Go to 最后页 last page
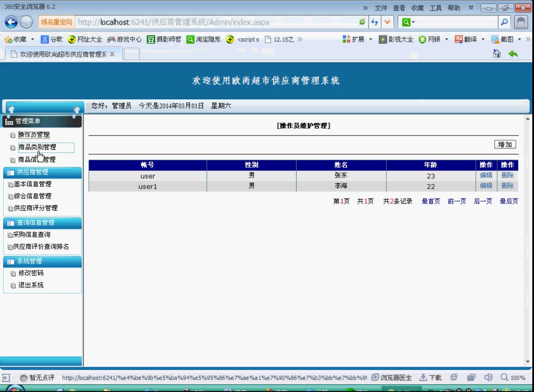Screen dimensions: 534x392 click(x=509, y=201)
